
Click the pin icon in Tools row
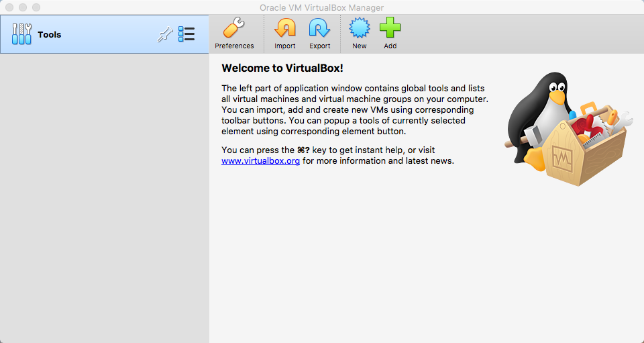point(165,34)
